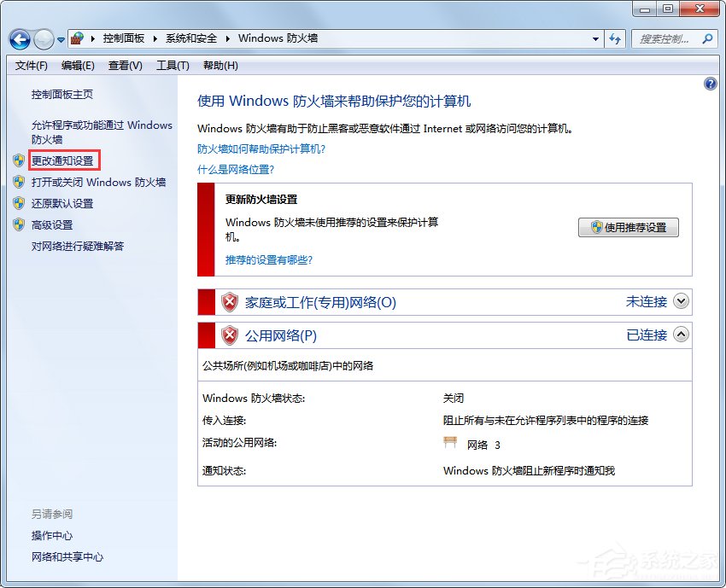Click the shield icon beside 高级设置

point(19,224)
